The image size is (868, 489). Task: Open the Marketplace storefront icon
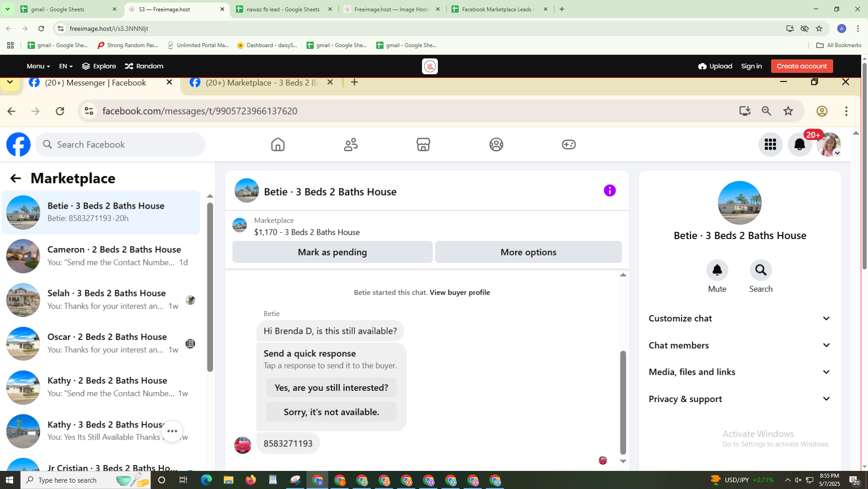click(423, 144)
